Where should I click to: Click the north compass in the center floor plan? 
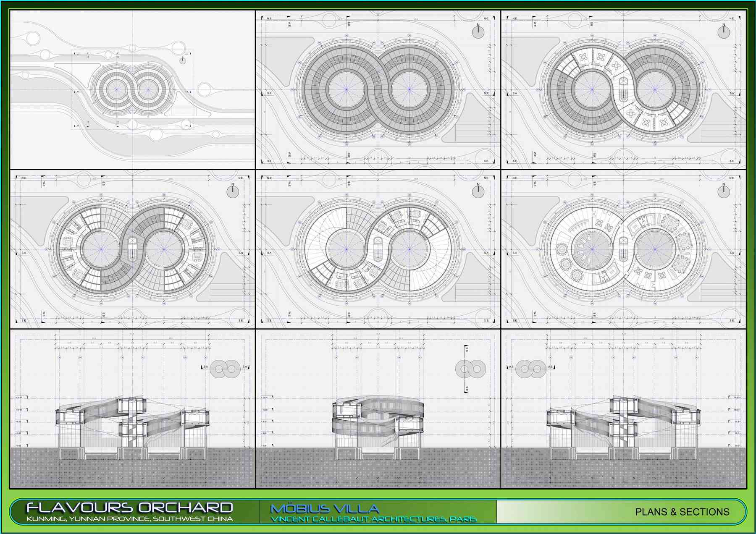click(478, 191)
